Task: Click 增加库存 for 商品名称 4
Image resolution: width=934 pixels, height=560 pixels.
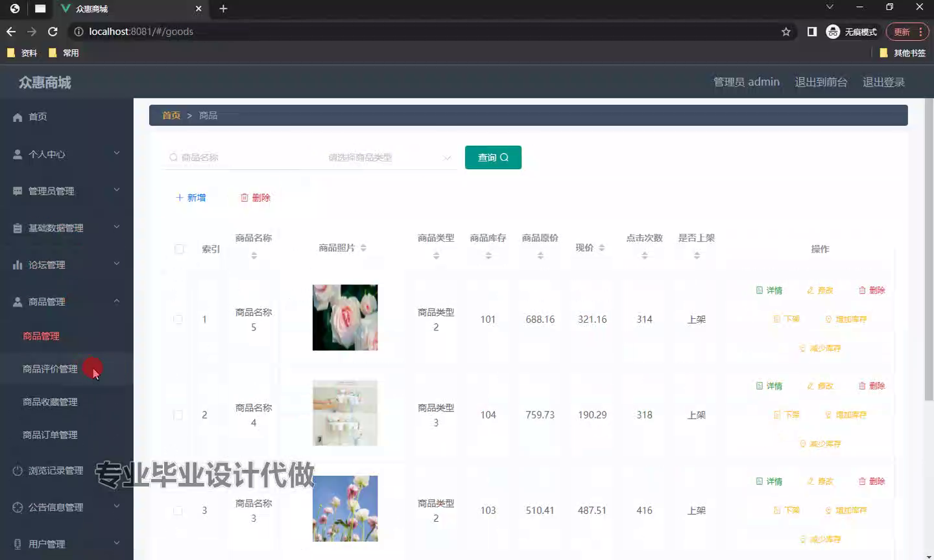Action: (x=846, y=415)
